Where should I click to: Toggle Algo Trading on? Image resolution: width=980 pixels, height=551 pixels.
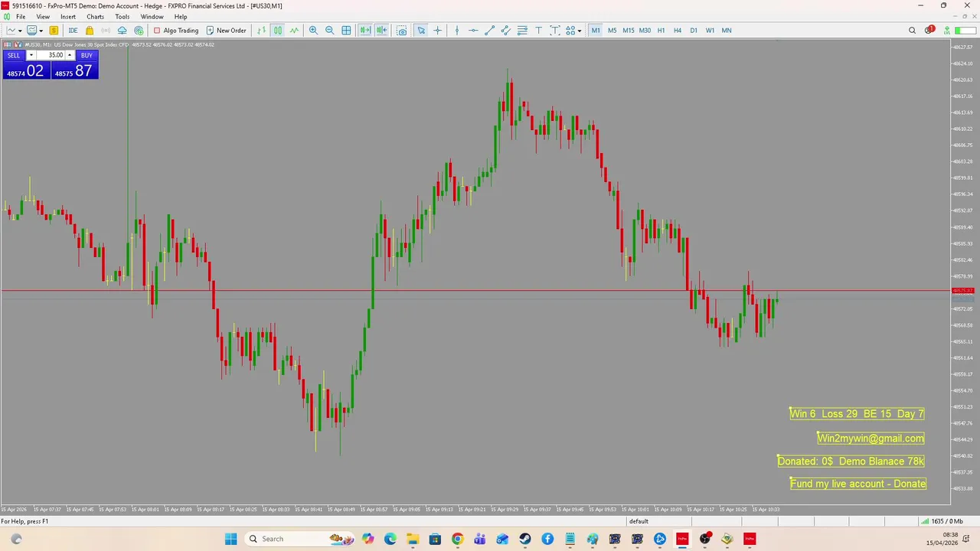coord(175,31)
